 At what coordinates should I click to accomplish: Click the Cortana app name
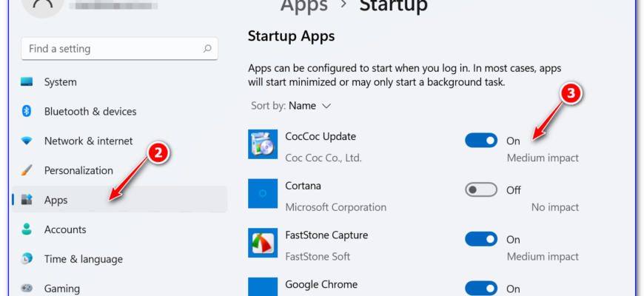pos(303,186)
